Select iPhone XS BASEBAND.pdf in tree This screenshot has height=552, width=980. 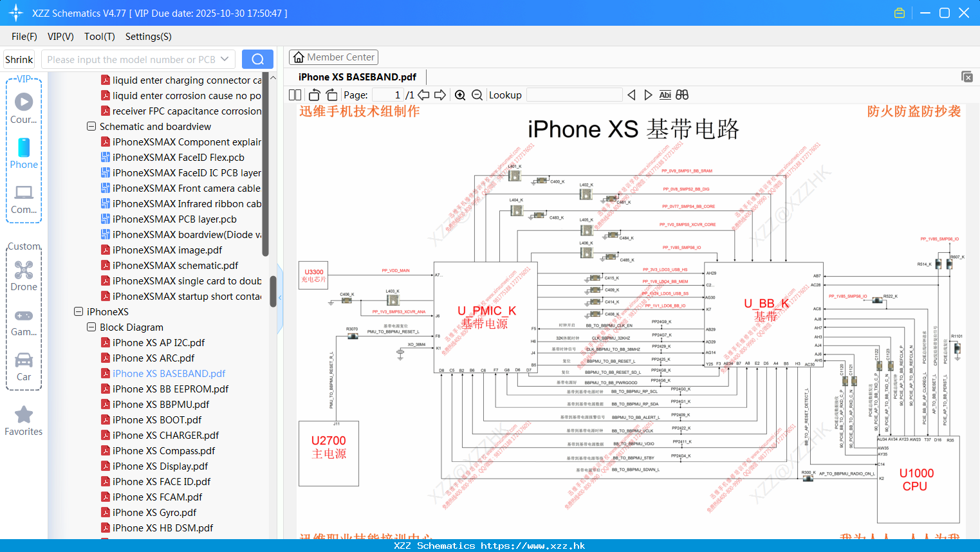[x=163, y=373]
